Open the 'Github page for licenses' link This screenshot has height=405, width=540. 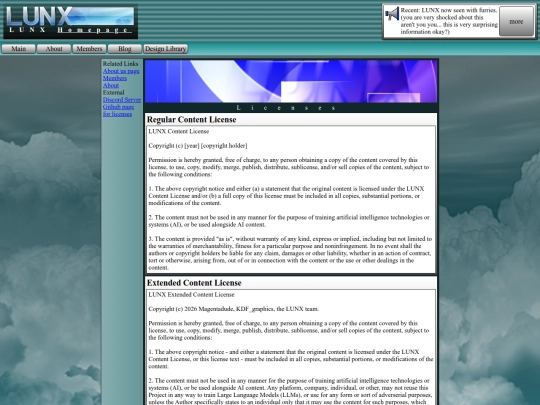coord(118,110)
